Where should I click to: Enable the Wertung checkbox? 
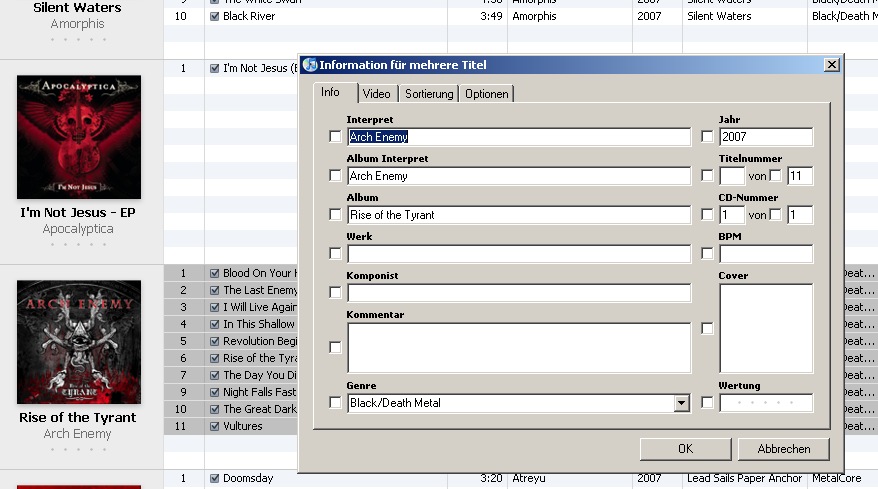point(707,403)
